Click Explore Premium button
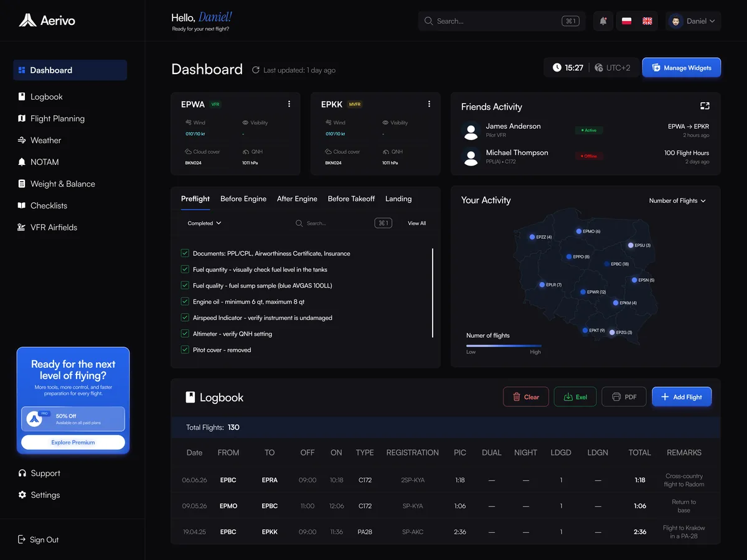 coord(73,442)
